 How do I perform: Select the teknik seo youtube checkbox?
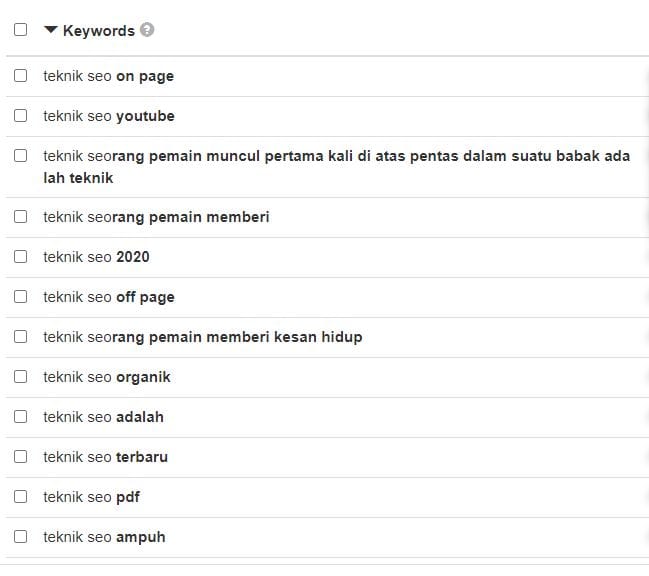coord(21,115)
